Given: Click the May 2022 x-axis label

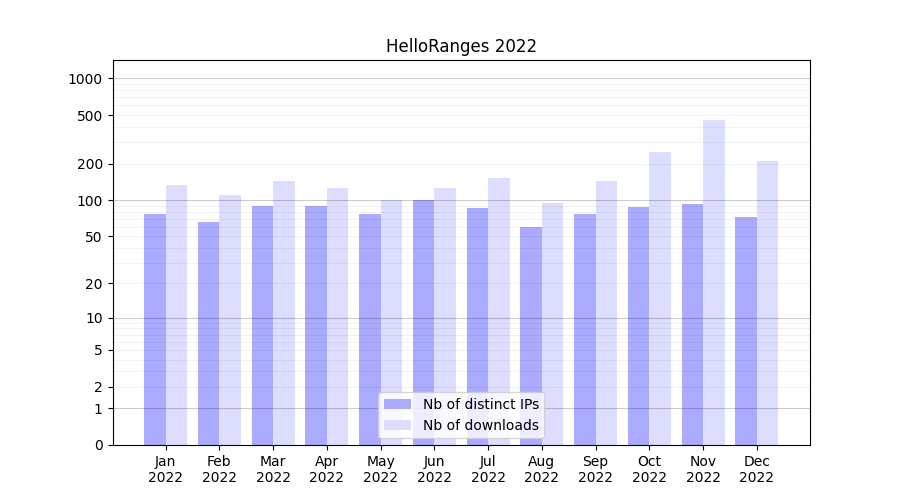Looking at the screenshot, I should click(x=381, y=469).
